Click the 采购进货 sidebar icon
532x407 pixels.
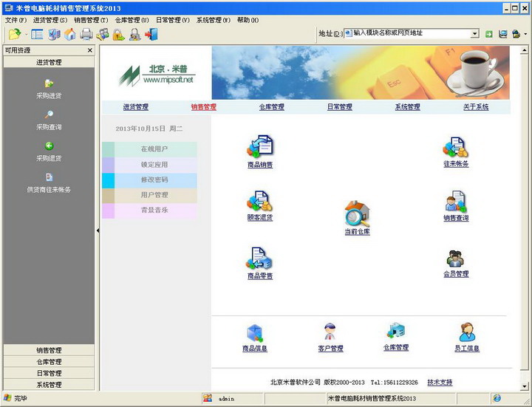pyautogui.click(x=49, y=83)
